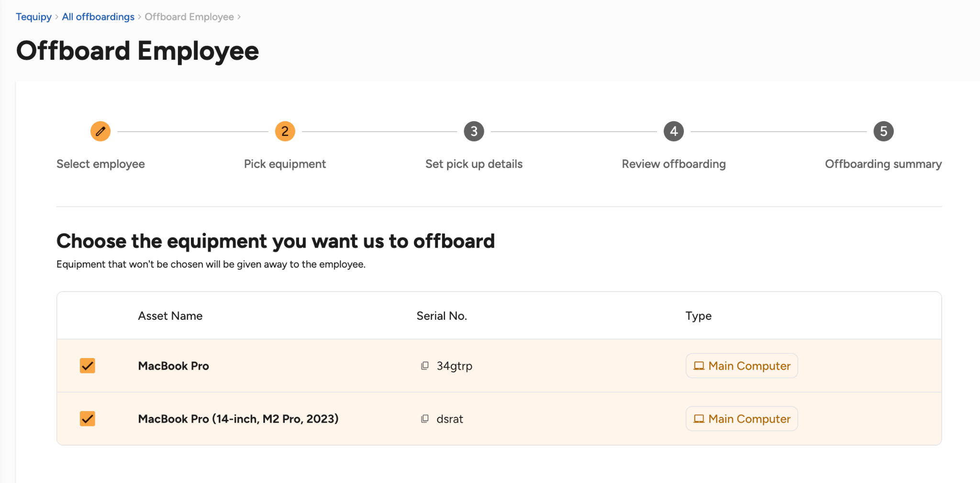Open the Tequipy breadcrumb link

tap(33, 17)
